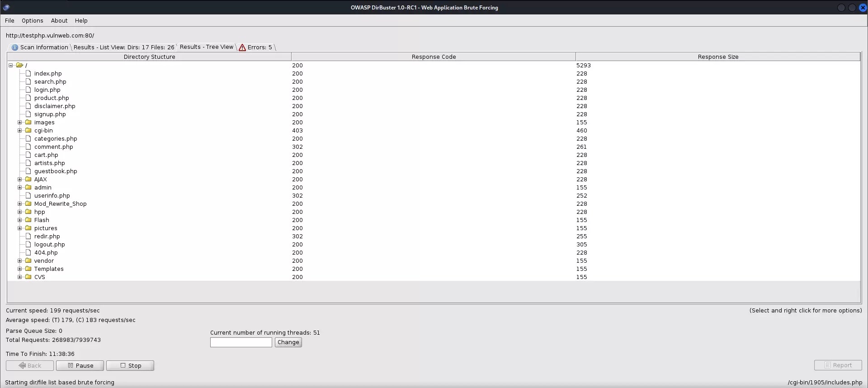Click the DirBuster app icon in title bar
Viewport: 868px width, 388px height.
click(x=6, y=7)
